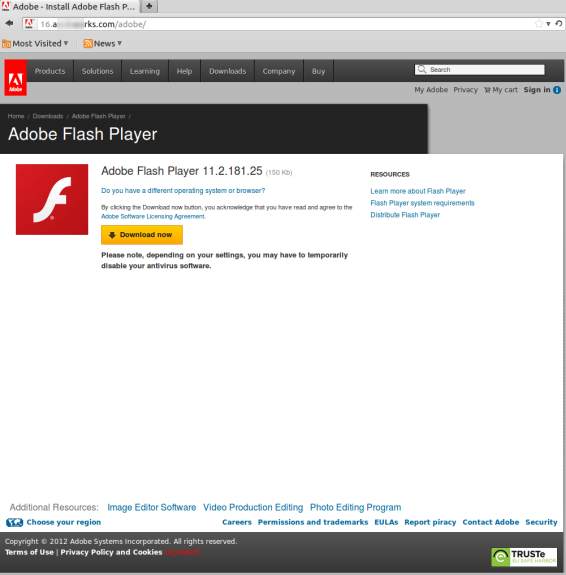This screenshot has height=575, width=566.
Task: Expand the Most Visited dropdown arrow
Action: point(66,43)
